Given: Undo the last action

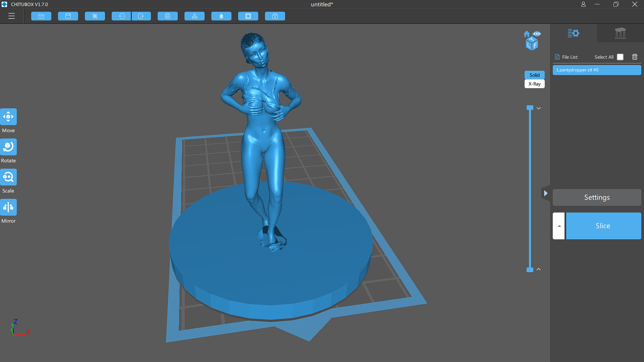Looking at the screenshot, I should [x=121, y=16].
